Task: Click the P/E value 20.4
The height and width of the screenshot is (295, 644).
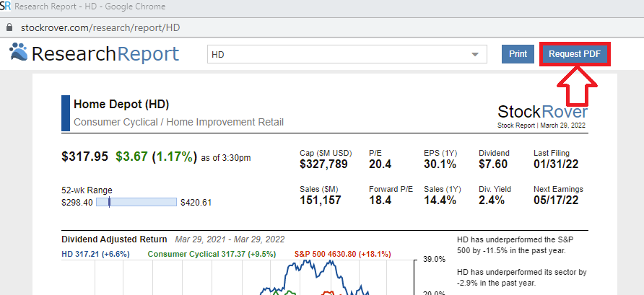Action: coord(380,164)
